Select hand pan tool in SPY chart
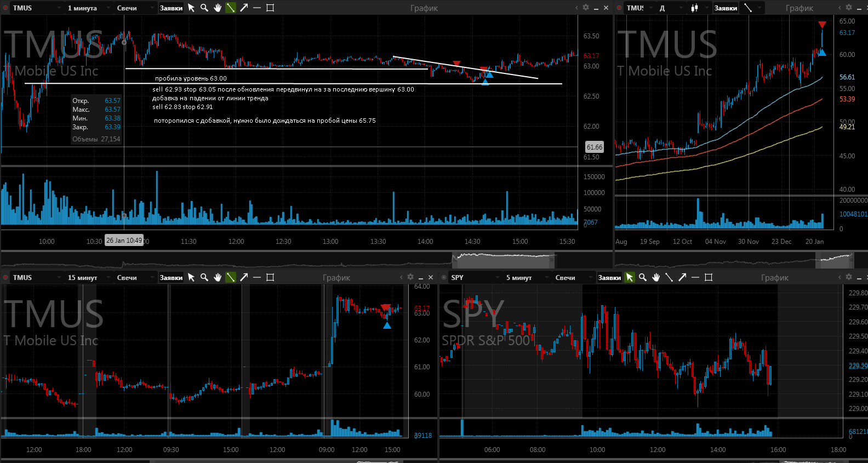868x463 pixels. [656, 277]
